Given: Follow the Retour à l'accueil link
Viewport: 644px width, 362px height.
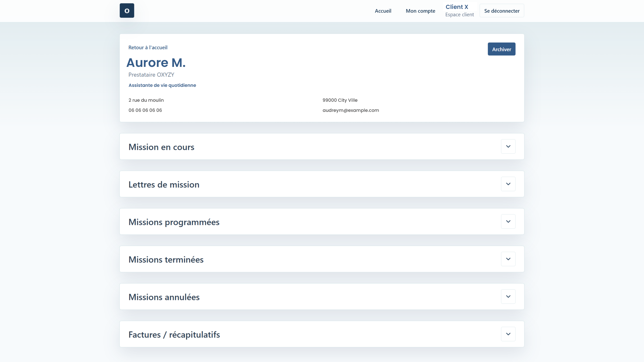Looking at the screenshot, I should tap(148, 47).
